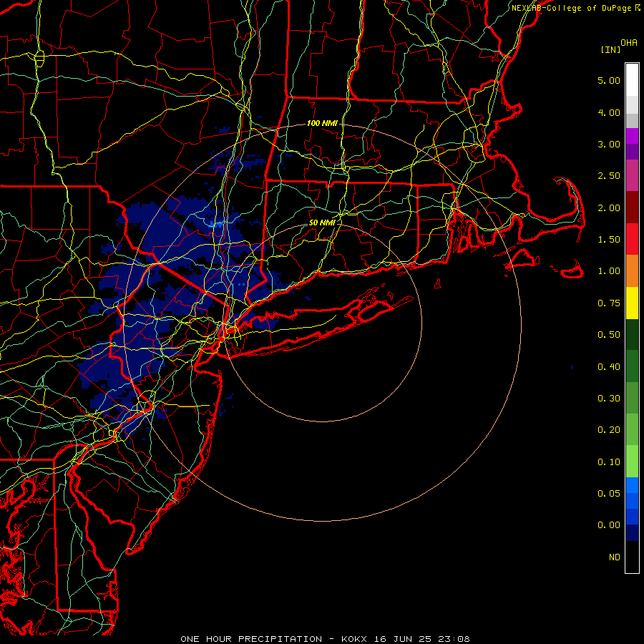Select the 3.00 legend value
Viewport: 644px width, 644px height.
pos(609,144)
